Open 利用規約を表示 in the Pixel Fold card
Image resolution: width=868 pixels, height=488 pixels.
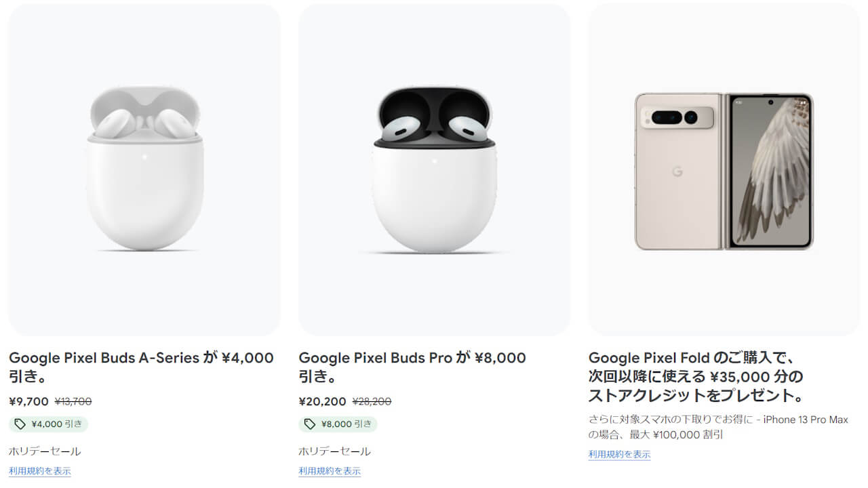619,455
